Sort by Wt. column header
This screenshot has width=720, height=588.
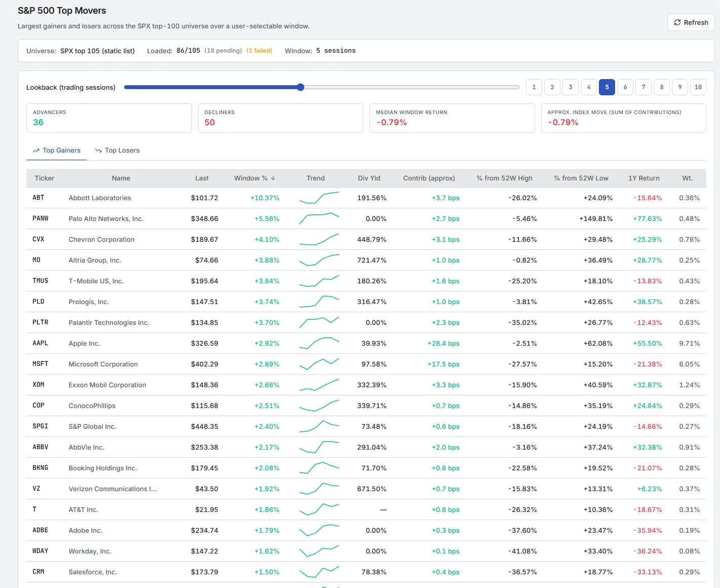(688, 178)
